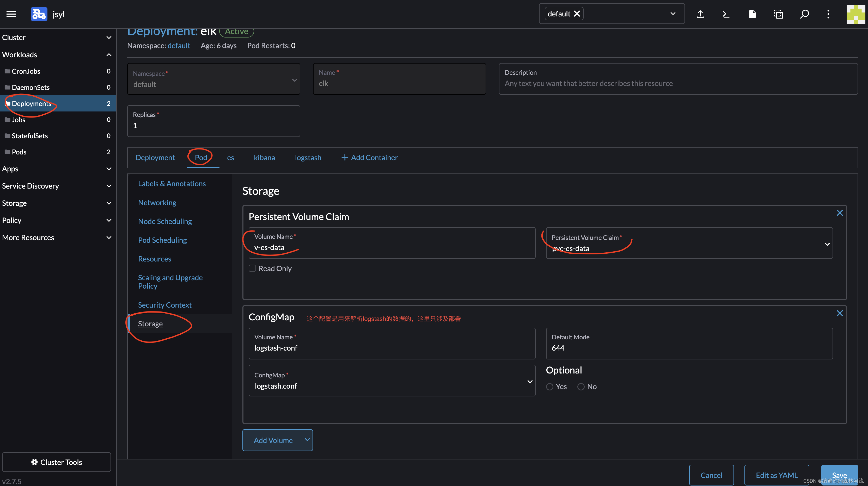This screenshot has width=868, height=486.
Task: Edit the v-es-data Volume Name field
Action: pos(392,243)
